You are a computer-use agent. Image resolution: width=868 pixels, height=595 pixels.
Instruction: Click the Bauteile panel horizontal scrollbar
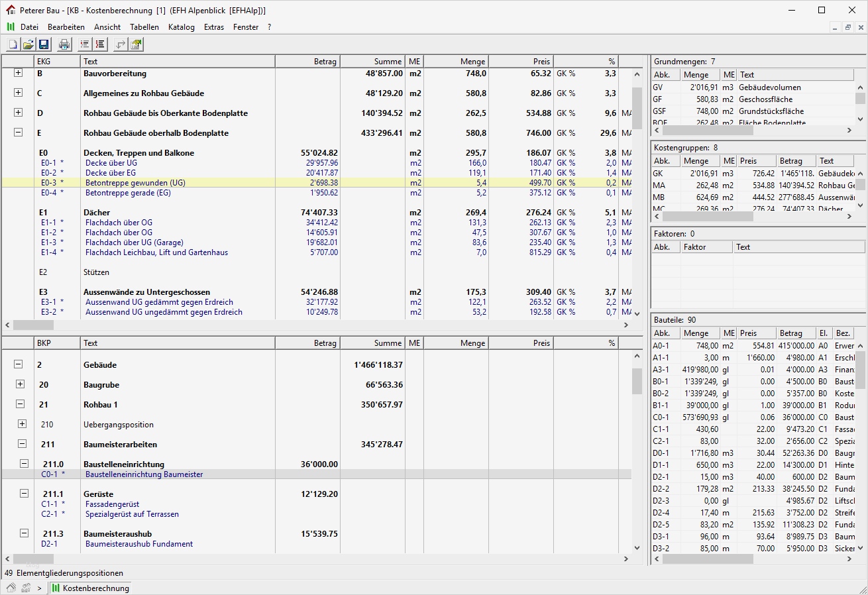707,559
